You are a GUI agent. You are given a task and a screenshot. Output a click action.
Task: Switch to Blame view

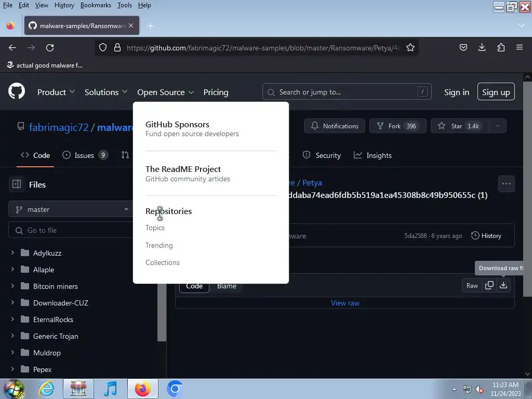[227, 287]
